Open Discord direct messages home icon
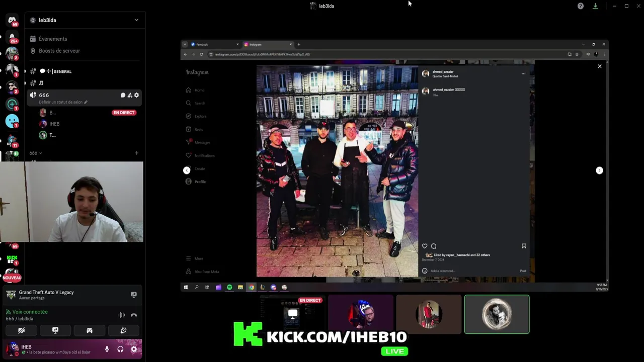Image resolution: width=644 pixels, height=362 pixels. [x=12, y=20]
